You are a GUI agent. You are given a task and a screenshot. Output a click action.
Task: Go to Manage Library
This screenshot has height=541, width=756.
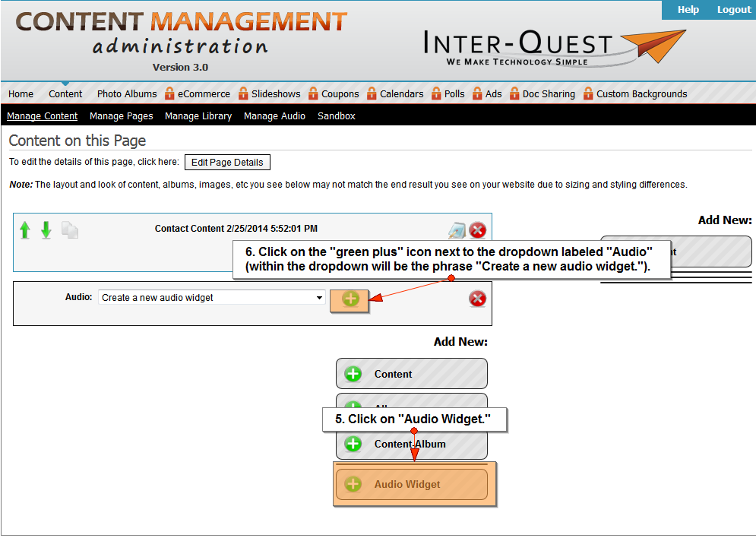pyautogui.click(x=198, y=116)
